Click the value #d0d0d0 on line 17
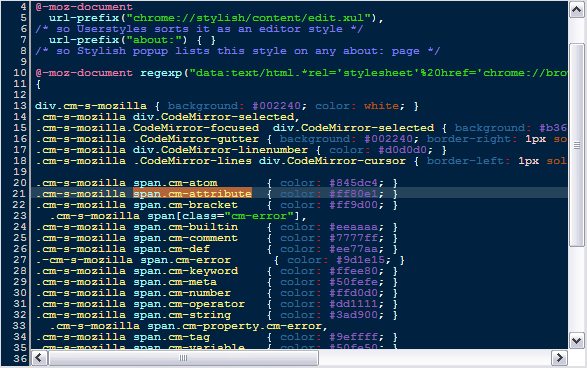The width and height of the screenshot is (587, 368). point(402,150)
